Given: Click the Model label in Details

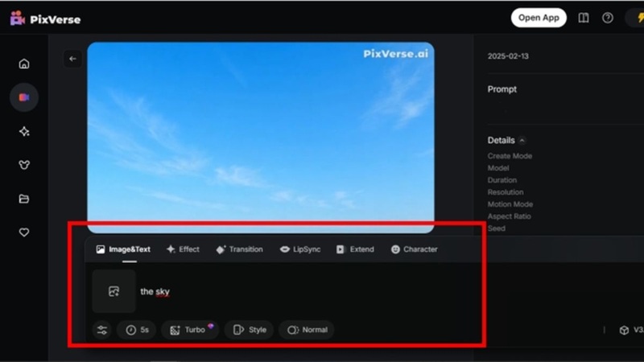Looking at the screenshot, I should point(498,168).
